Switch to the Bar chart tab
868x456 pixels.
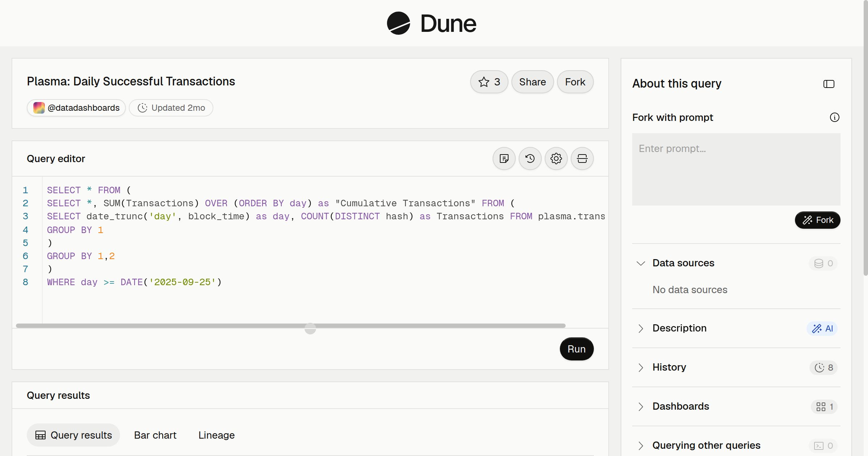(155, 435)
